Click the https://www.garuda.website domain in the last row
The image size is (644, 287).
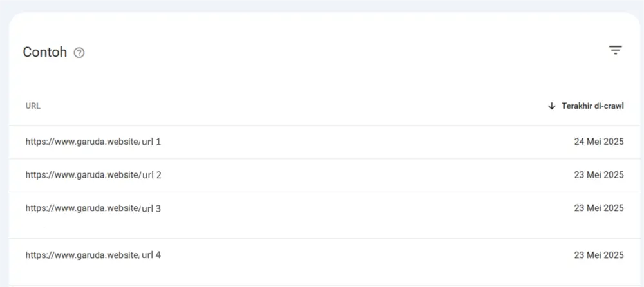tap(82, 255)
